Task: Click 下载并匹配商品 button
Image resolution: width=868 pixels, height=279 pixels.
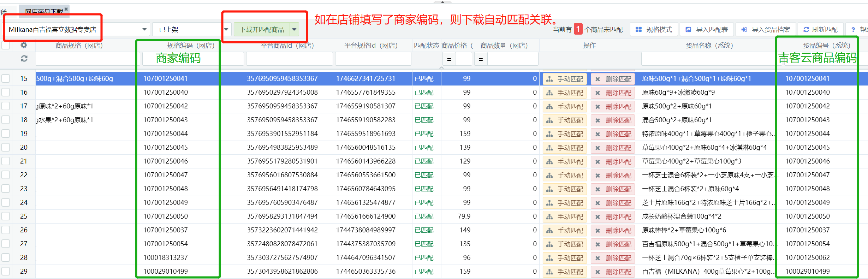Action: click(x=262, y=30)
